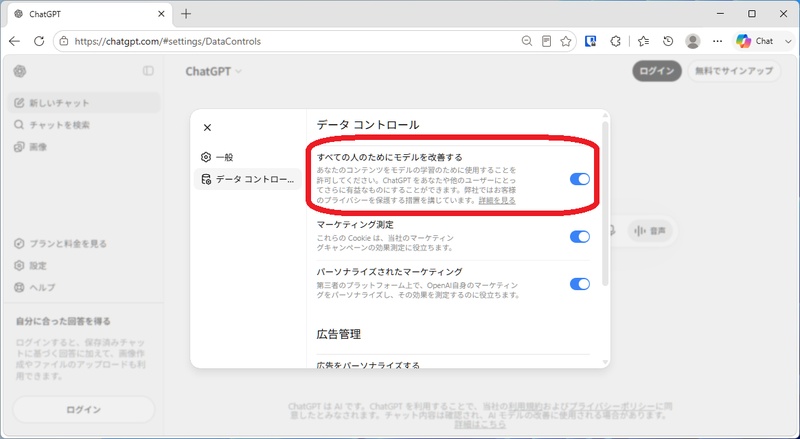This screenshot has width=800, height=439.
Task: Click the settings dialog scrollbar
Action: pos(605,204)
